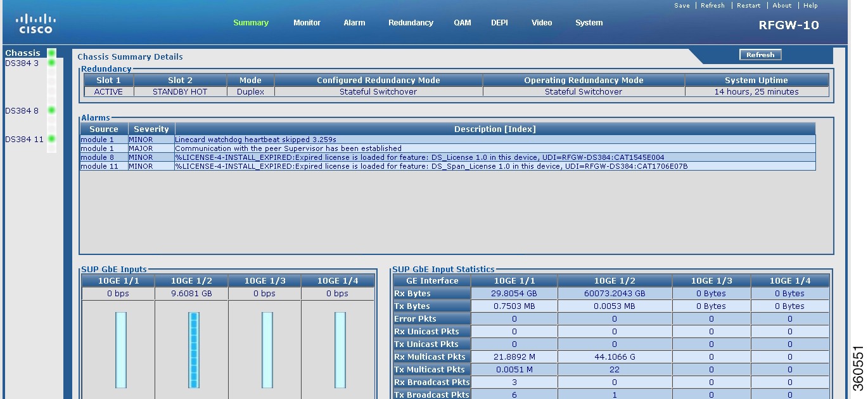The image size is (868, 399).
Task: Click the Refresh link in the top utility bar
Action: click(713, 6)
